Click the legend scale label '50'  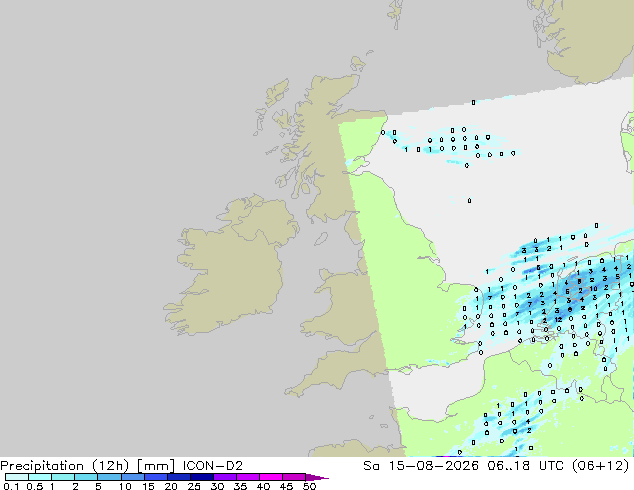pos(309,486)
